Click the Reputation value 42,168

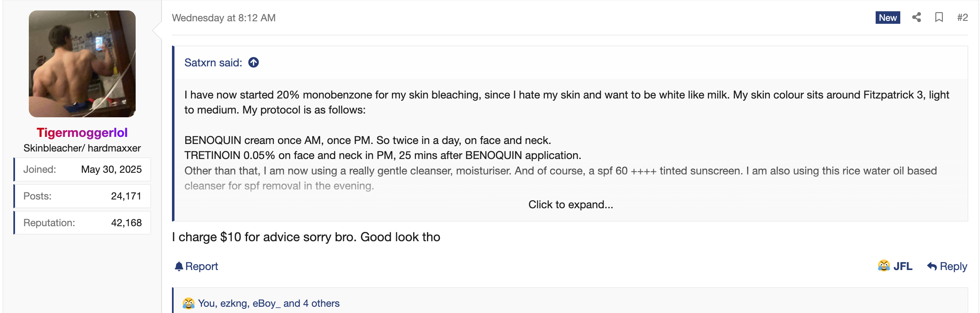pos(126,223)
